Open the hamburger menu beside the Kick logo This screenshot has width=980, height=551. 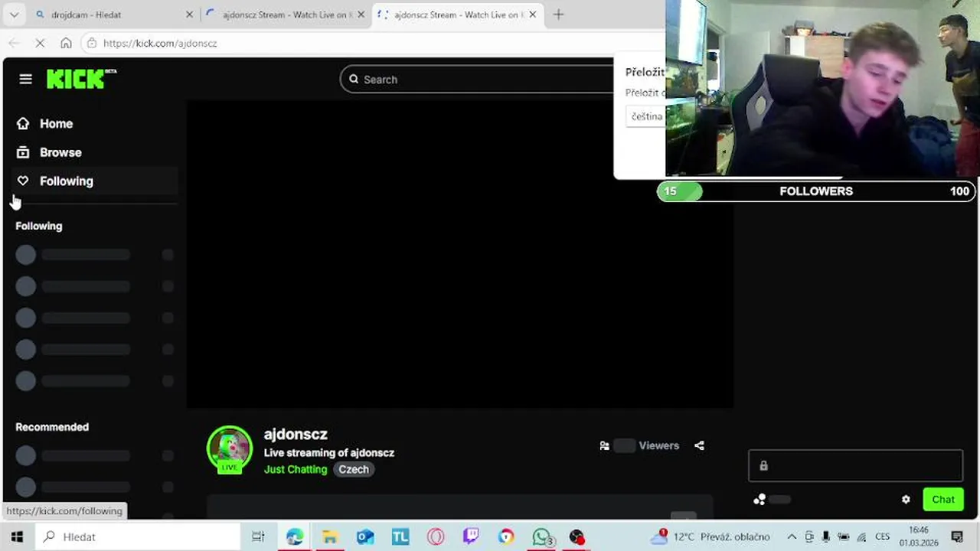pyautogui.click(x=25, y=80)
